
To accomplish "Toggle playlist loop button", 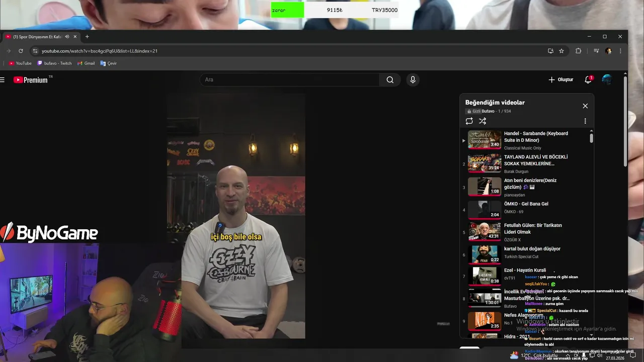I will pyautogui.click(x=469, y=121).
